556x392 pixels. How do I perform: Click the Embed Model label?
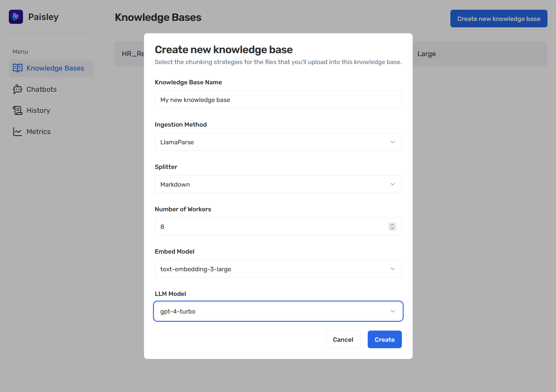pos(174,252)
